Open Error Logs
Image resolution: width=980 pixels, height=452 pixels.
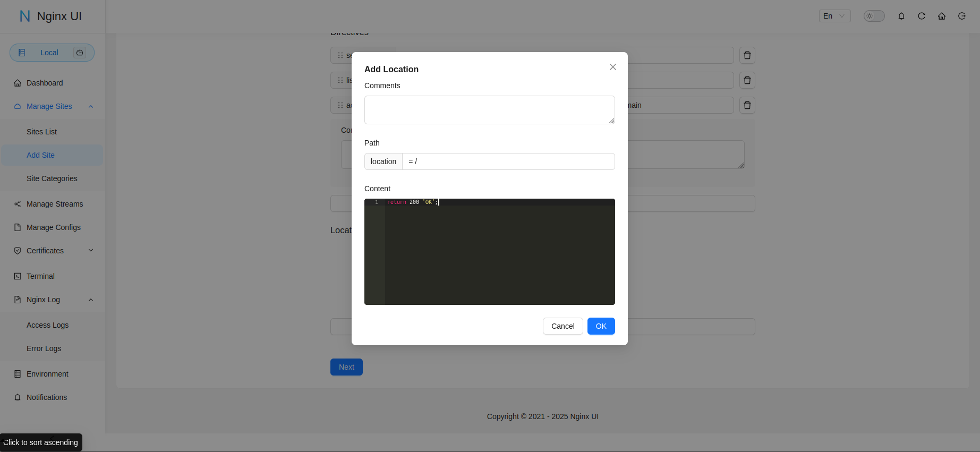coord(52,348)
